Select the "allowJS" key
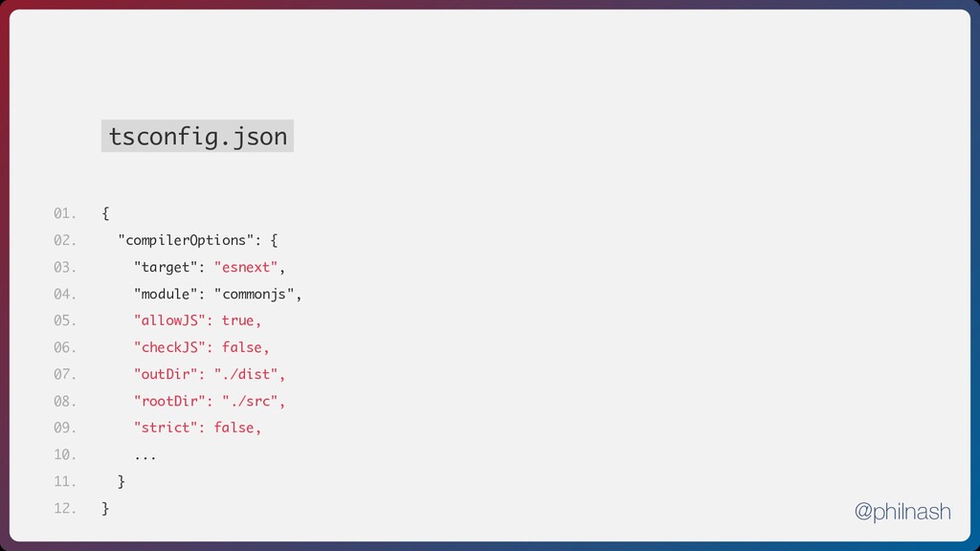 (x=169, y=320)
